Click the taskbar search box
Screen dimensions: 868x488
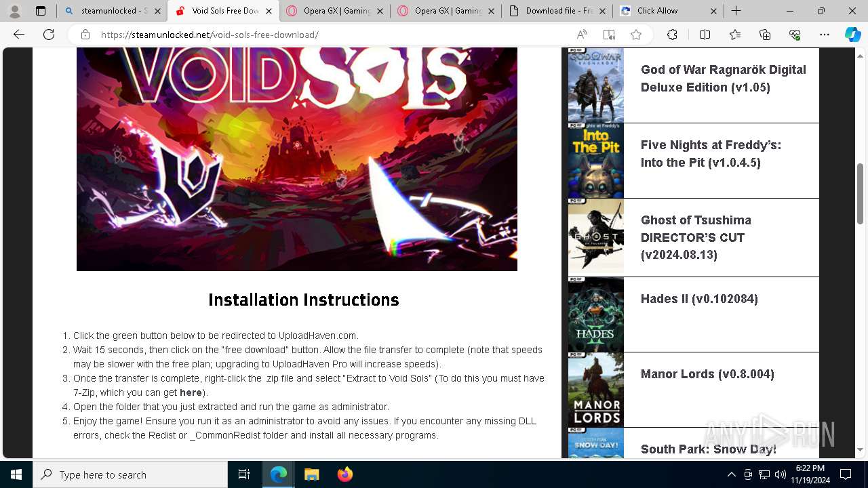point(130,474)
